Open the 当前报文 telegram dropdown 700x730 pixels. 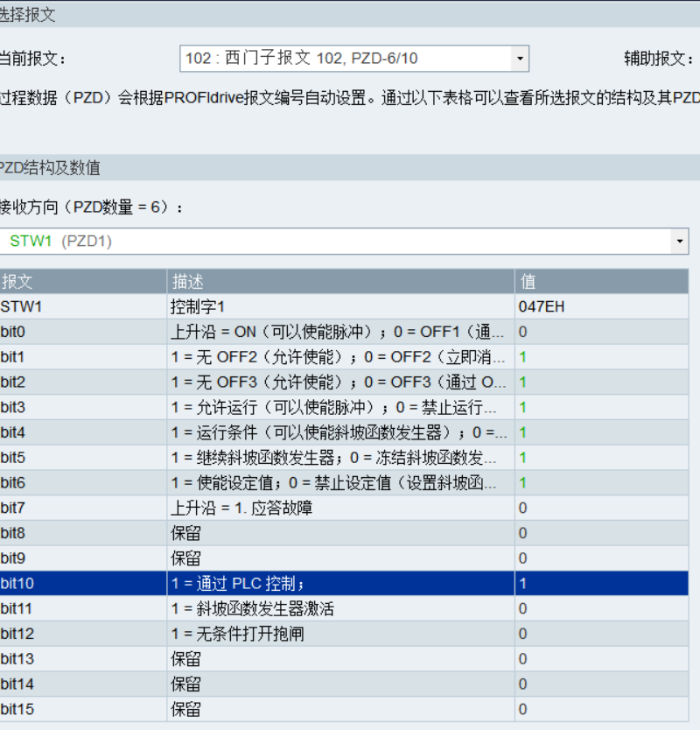click(x=353, y=59)
